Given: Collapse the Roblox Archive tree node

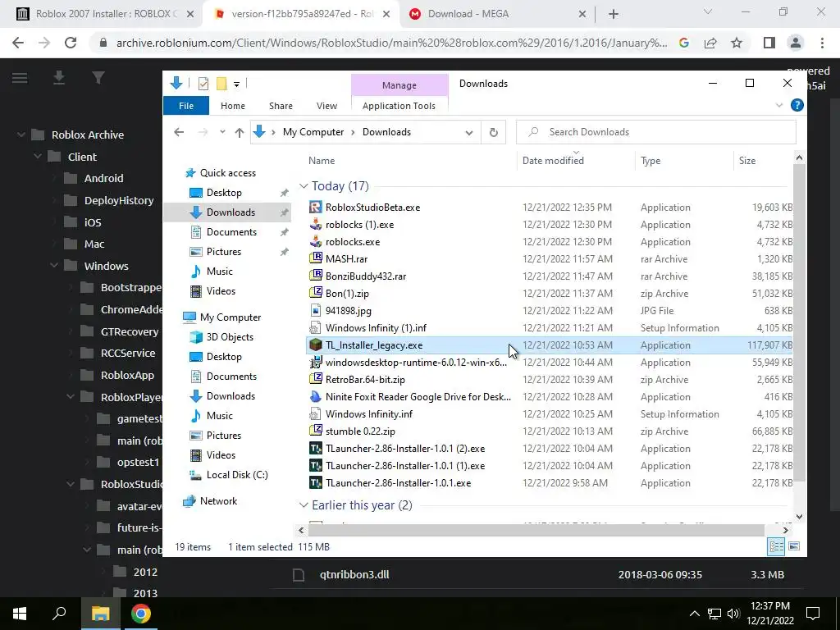Looking at the screenshot, I should [21, 135].
